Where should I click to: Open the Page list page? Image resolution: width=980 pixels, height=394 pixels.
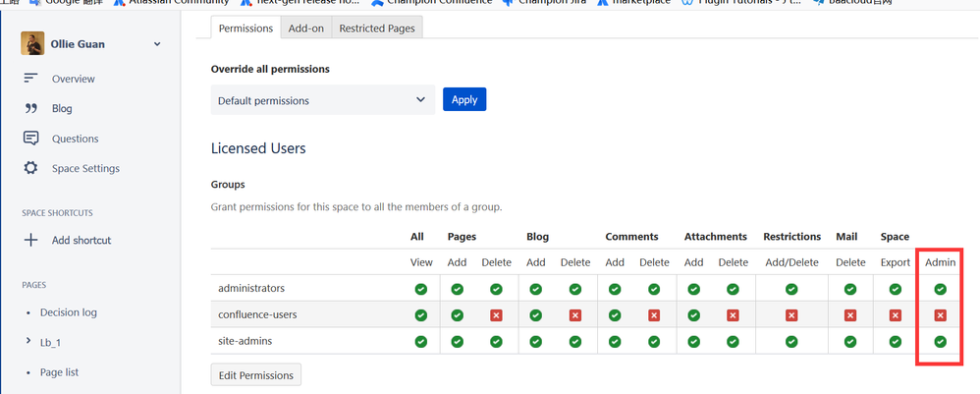[59, 372]
